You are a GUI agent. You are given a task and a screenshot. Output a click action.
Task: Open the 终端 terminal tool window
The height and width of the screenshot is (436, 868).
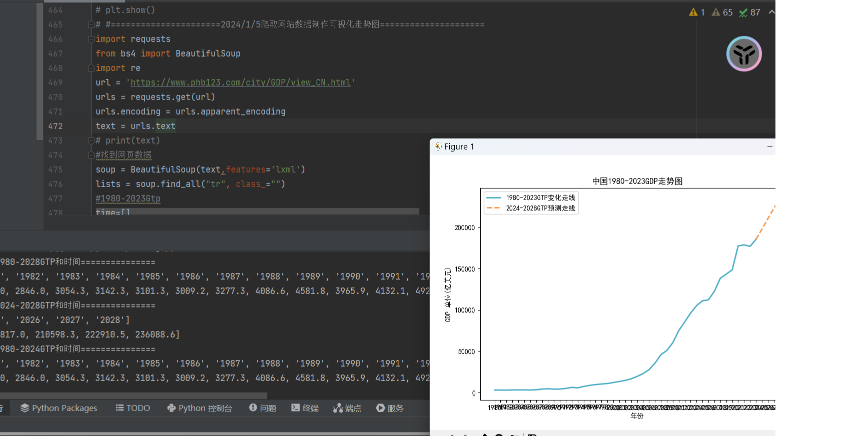(305, 408)
